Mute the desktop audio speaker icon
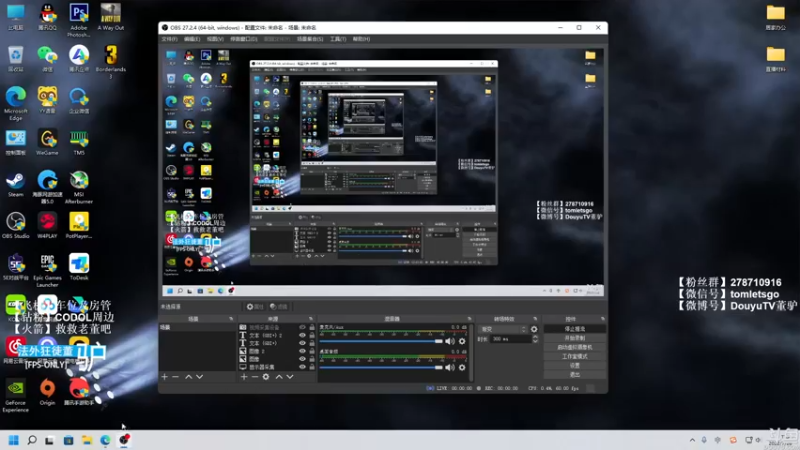 [x=450, y=367]
